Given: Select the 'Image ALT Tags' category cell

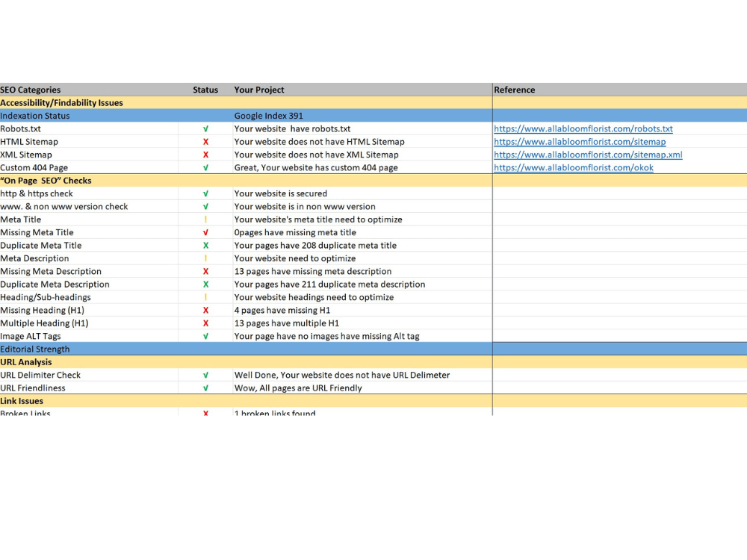Looking at the screenshot, I should [x=89, y=336].
